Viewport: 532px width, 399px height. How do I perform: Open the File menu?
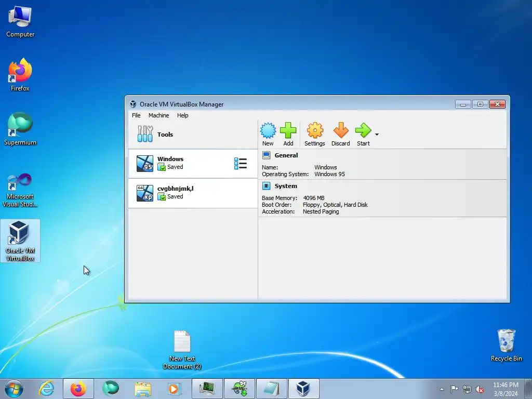[136, 115]
